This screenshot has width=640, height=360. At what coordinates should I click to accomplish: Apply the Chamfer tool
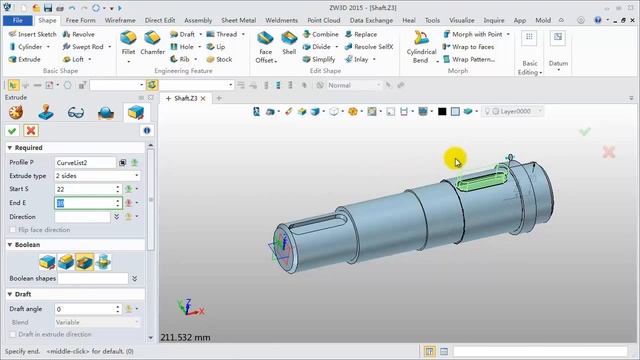pos(152,43)
